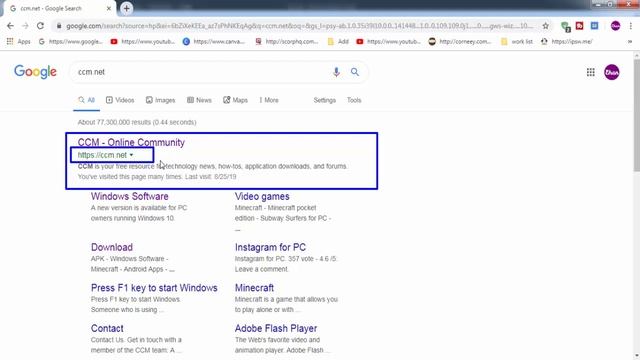Open Chrome's three-dot menu
This screenshot has height=360, width=640.
(631, 26)
